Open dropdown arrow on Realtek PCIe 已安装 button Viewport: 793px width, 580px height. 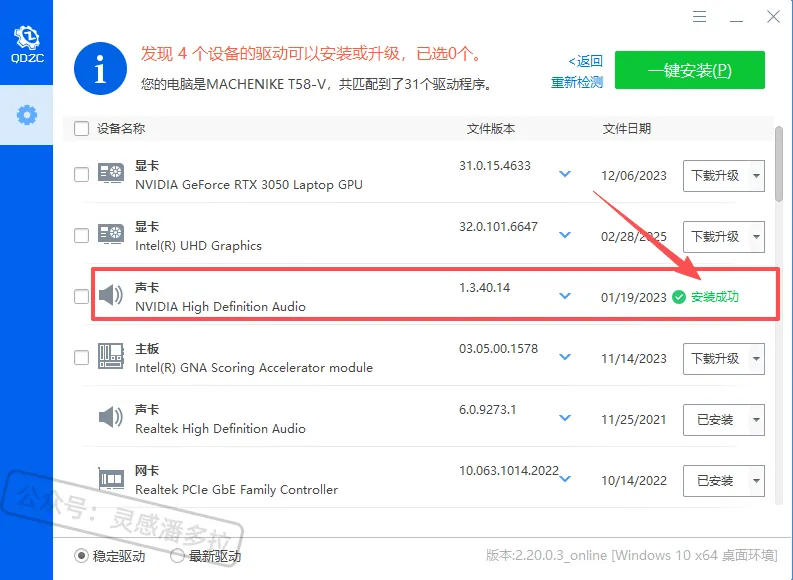757,481
